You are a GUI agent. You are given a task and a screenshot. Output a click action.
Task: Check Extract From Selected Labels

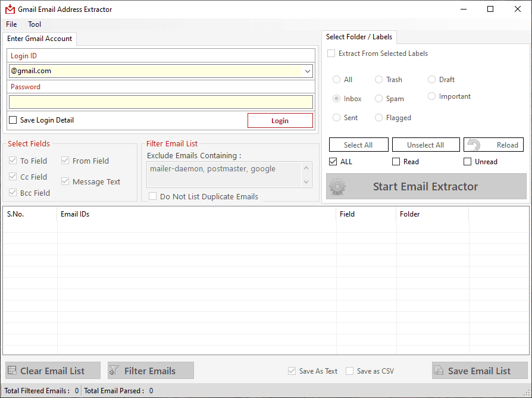point(331,53)
